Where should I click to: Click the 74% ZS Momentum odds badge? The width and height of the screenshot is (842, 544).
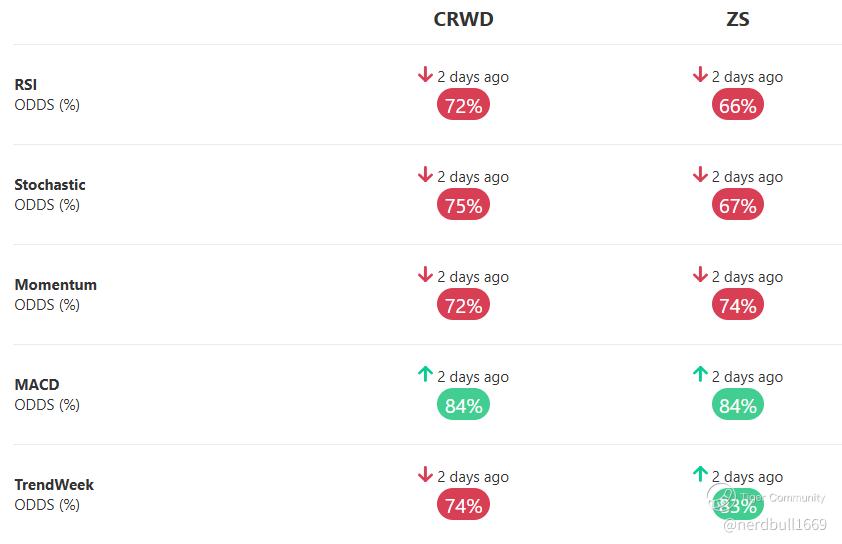click(738, 305)
